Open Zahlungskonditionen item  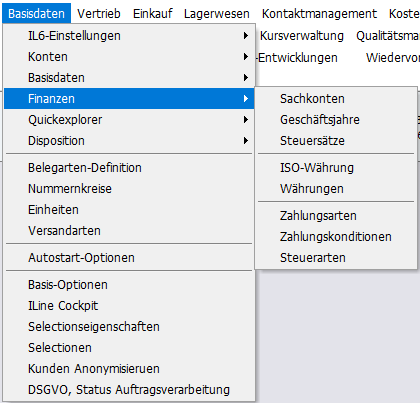(336, 237)
